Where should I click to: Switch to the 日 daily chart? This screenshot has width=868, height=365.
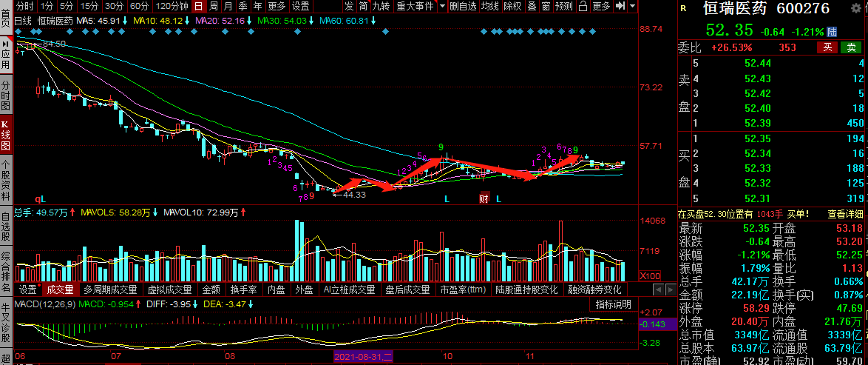[x=198, y=6]
